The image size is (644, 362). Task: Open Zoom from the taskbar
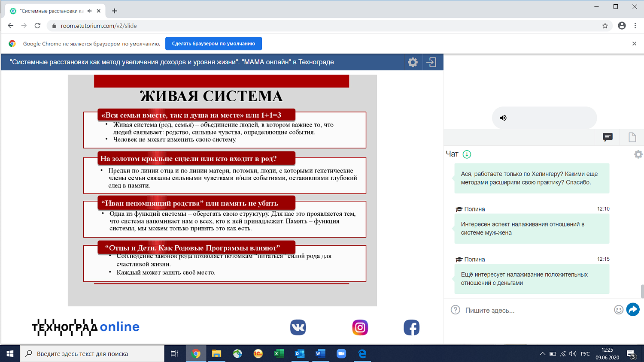click(341, 354)
